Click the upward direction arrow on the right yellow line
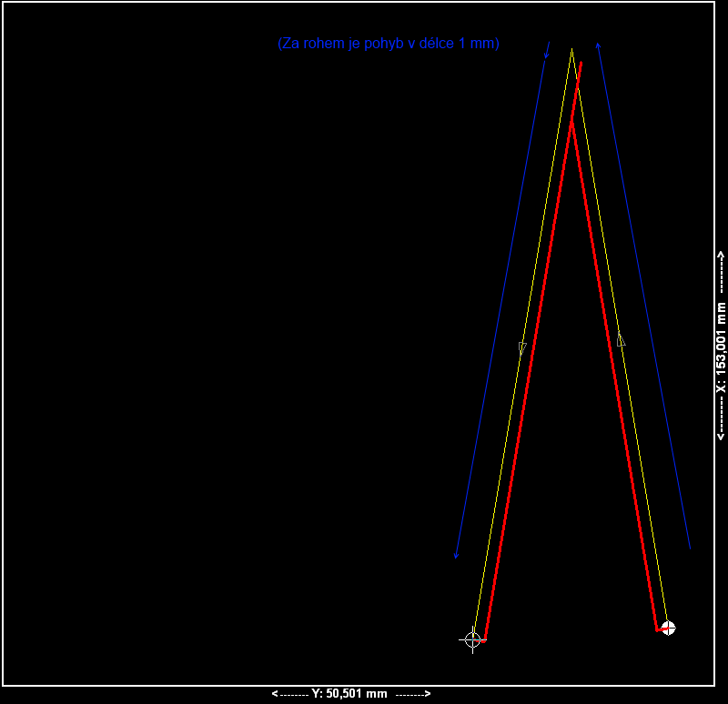Screen dimensions: 728x704 tap(621, 339)
